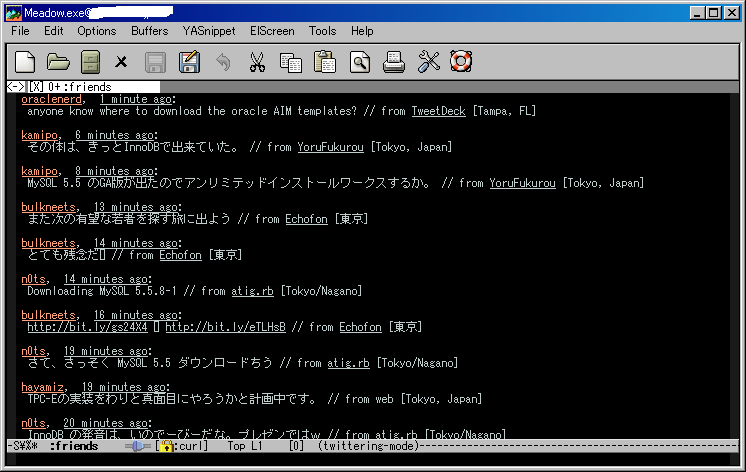Click the '16 minutes ago' timestamp link
The width and height of the screenshot is (746, 472).
136,315
